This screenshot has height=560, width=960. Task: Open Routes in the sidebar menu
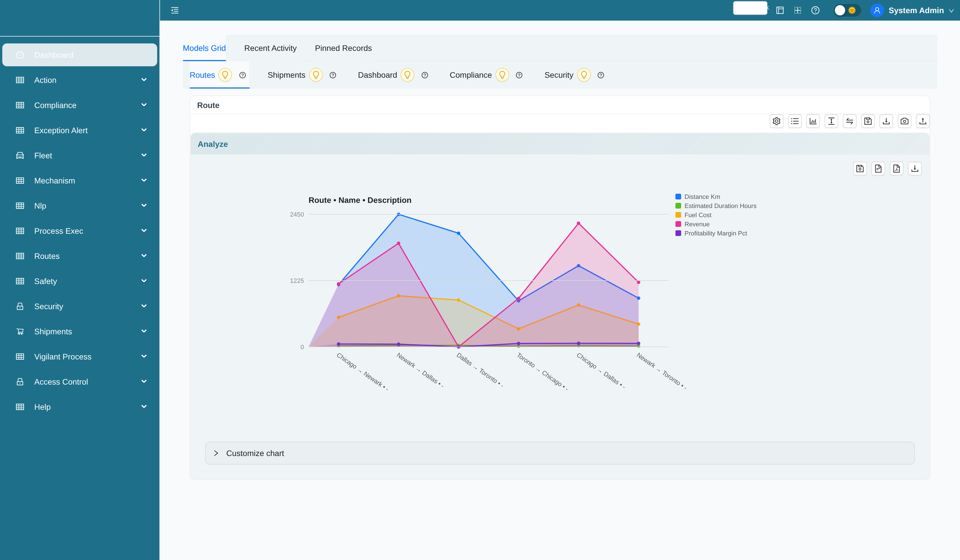(80, 256)
